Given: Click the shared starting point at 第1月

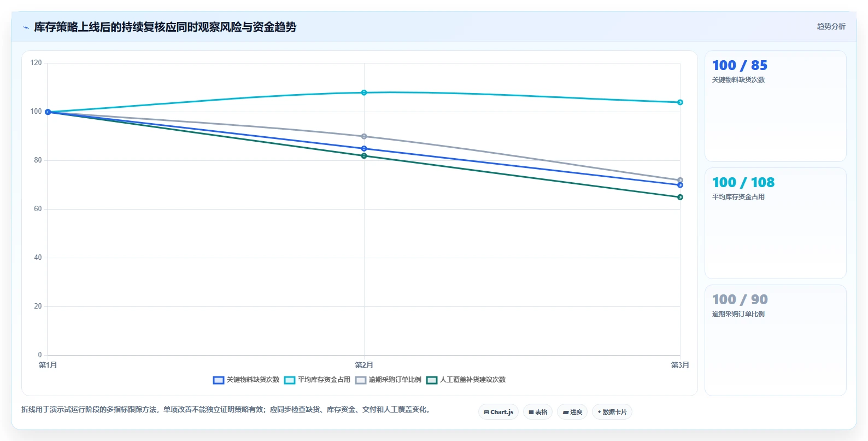Looking at the screenshot, I should click(48, 112).
